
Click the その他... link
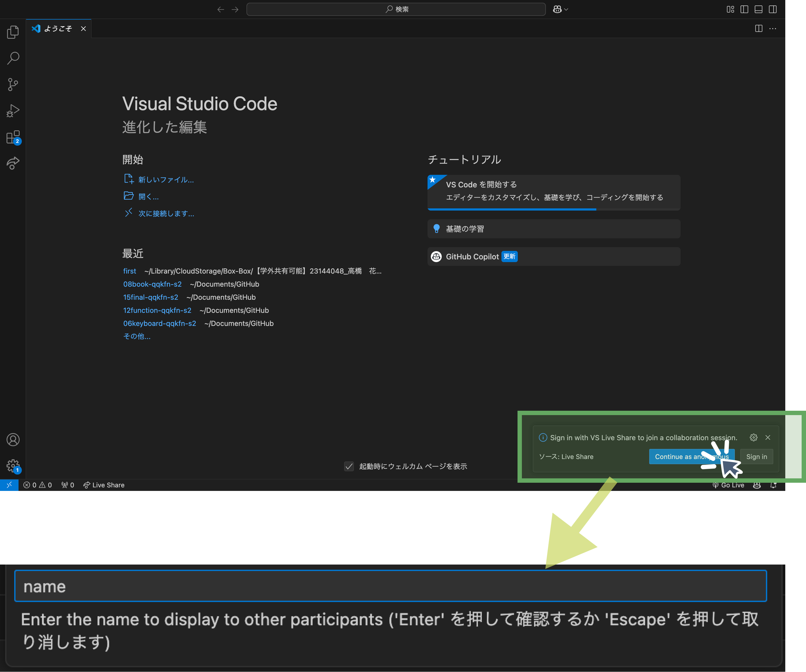[x=137, y=336]
